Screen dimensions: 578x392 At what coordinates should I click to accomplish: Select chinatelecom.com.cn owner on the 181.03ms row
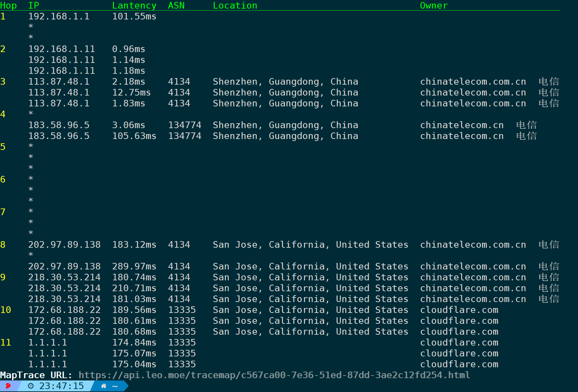point(473,299)
